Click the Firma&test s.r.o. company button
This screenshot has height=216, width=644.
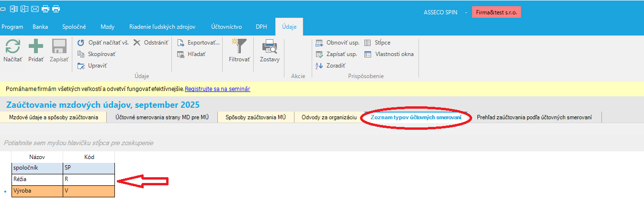[x=496, y=12]
